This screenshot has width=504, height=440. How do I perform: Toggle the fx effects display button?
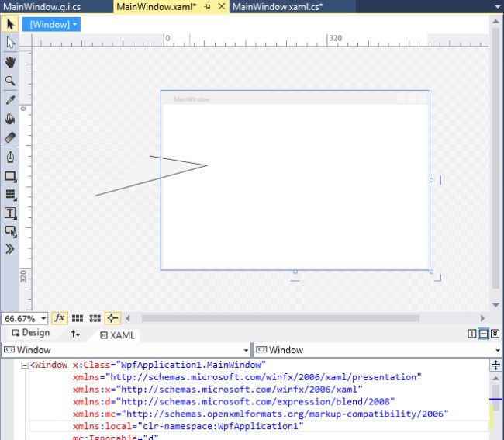pos(60,318)
